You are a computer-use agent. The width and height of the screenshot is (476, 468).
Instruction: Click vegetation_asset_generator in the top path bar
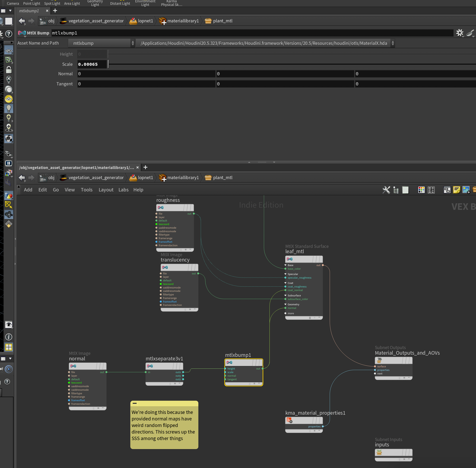tap(96, 21)
